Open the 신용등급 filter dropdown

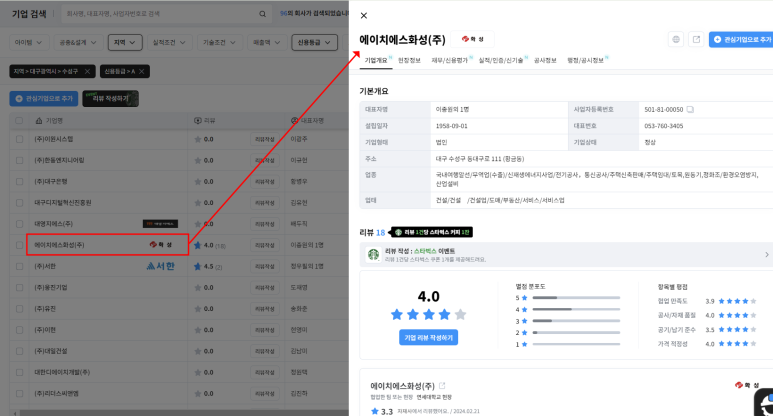[315, 42]
